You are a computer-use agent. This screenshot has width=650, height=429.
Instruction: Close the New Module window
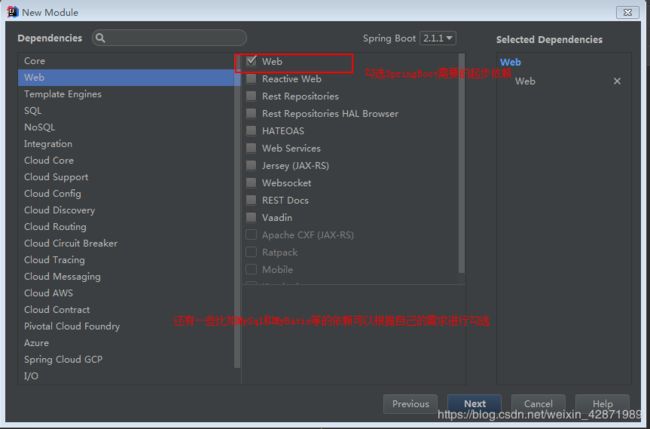(628, 12)
